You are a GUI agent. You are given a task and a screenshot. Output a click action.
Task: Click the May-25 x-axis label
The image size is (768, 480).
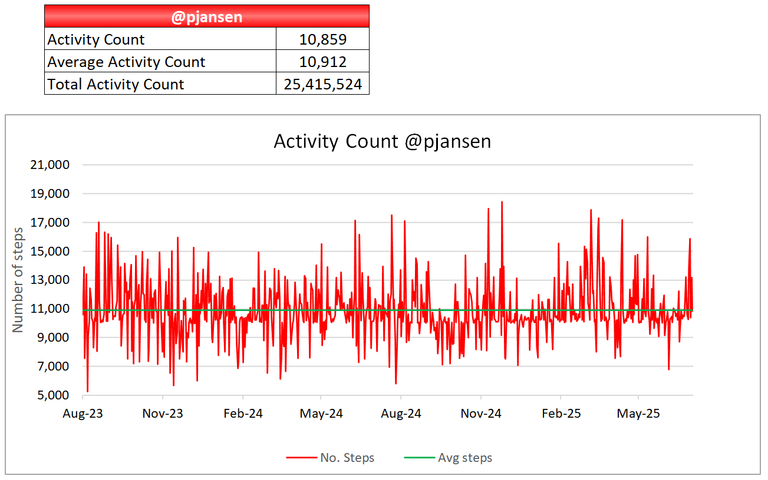click(x=638, y=413)
